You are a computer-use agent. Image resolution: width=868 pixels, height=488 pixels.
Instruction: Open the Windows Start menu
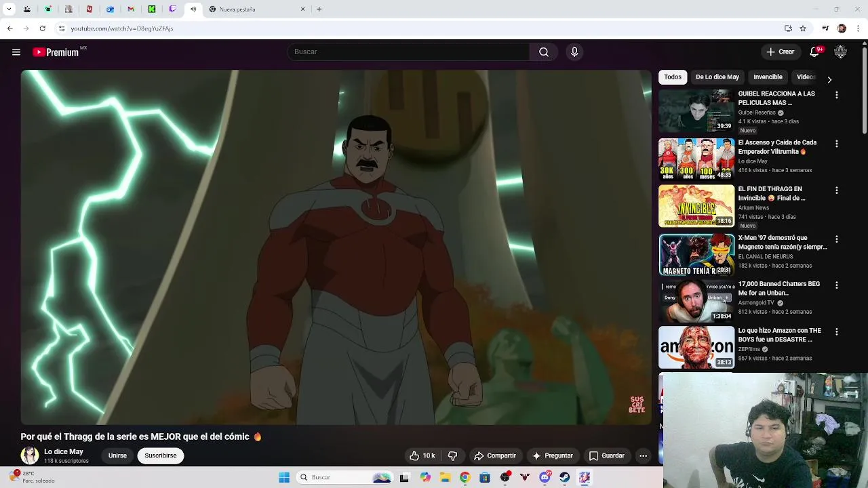coord(284,478)
